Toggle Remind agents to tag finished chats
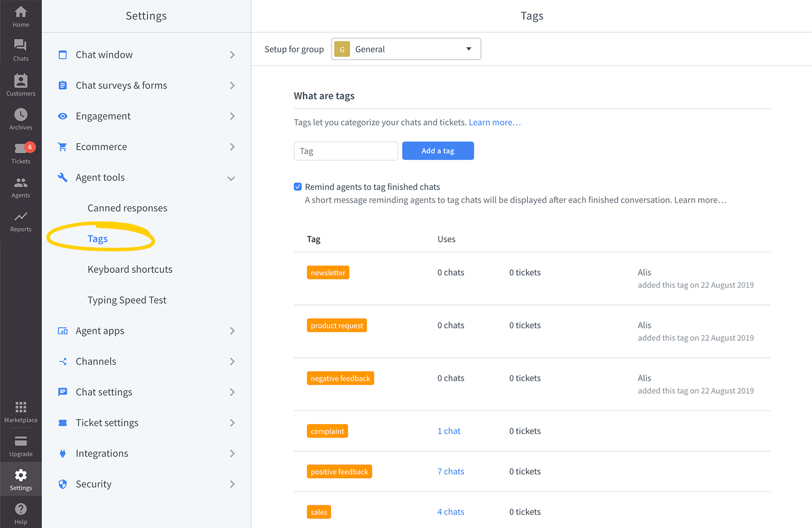This screenshot has height=528, width=812. click(298, 187)
